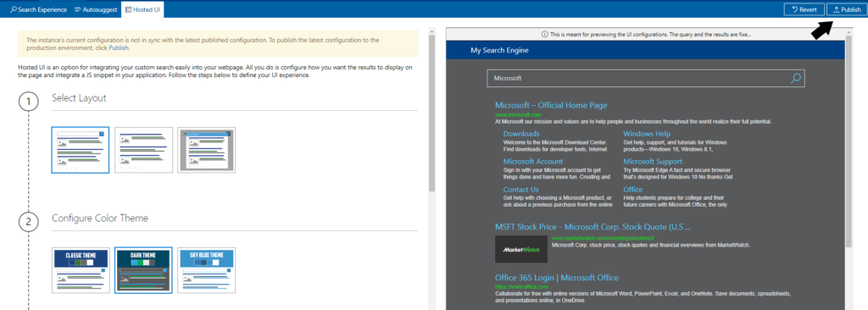868x310 pixels.
Task: Open the Downloads sublink in preview
Action: tap(521, 134)
